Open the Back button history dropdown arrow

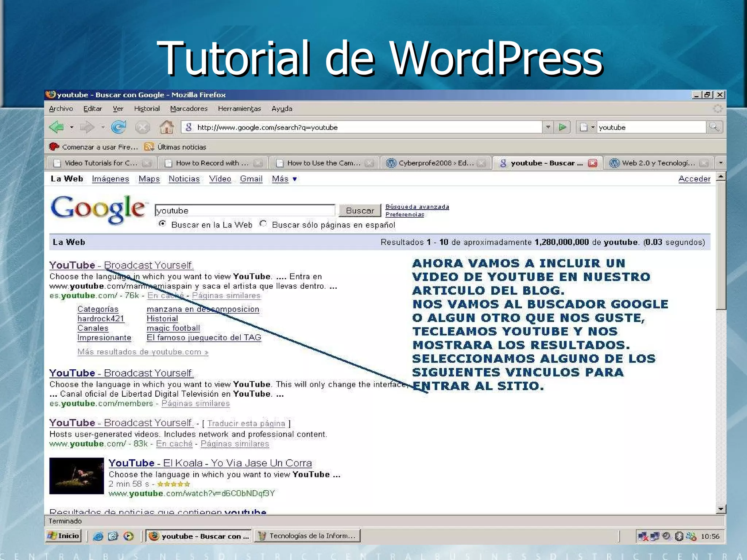(72, 127)
